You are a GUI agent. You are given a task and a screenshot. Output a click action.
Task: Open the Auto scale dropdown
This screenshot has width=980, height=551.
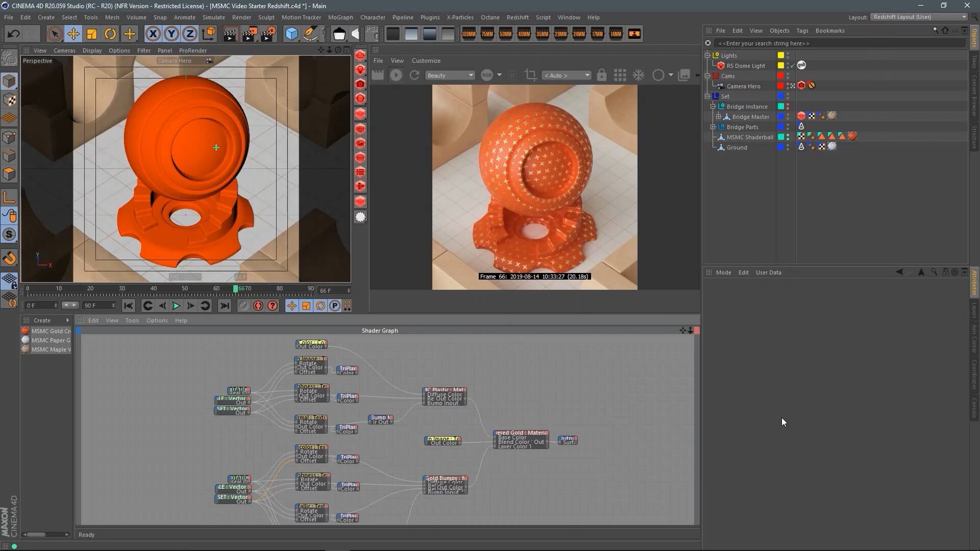pos(567,76)
